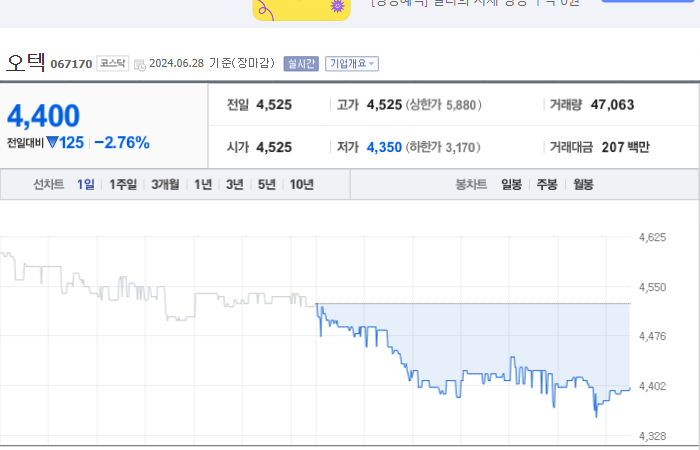
Task: Open the 월봉 candlestick chart
Action: click(x=583, y=184)
